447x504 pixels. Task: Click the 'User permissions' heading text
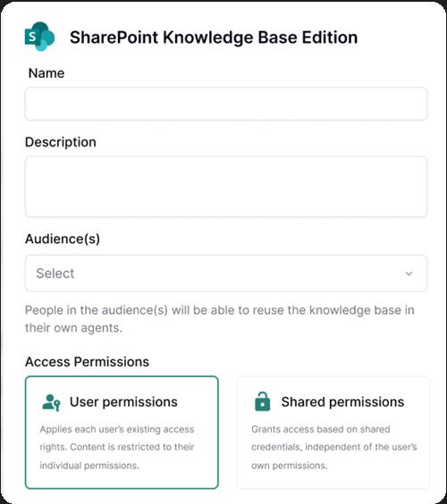(x=123, y=402)
